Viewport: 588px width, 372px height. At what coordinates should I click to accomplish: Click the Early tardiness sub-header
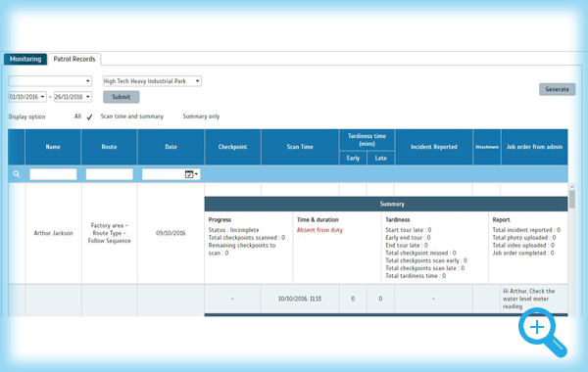[353, 158]
